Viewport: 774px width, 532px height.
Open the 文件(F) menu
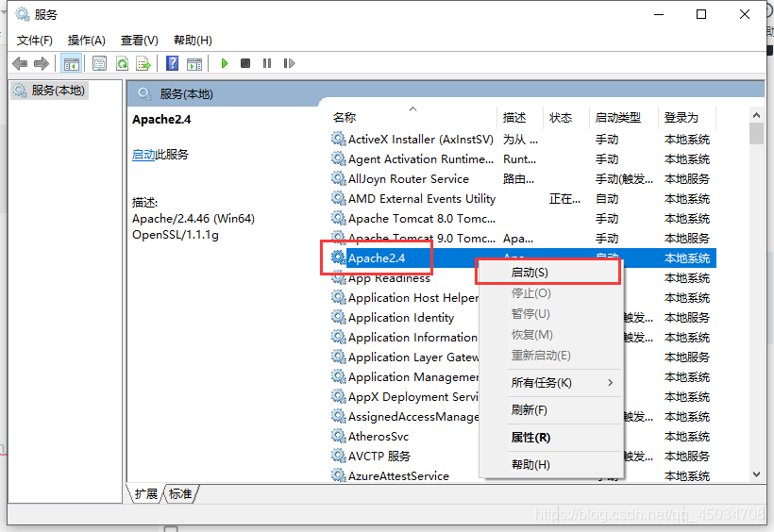35,41
